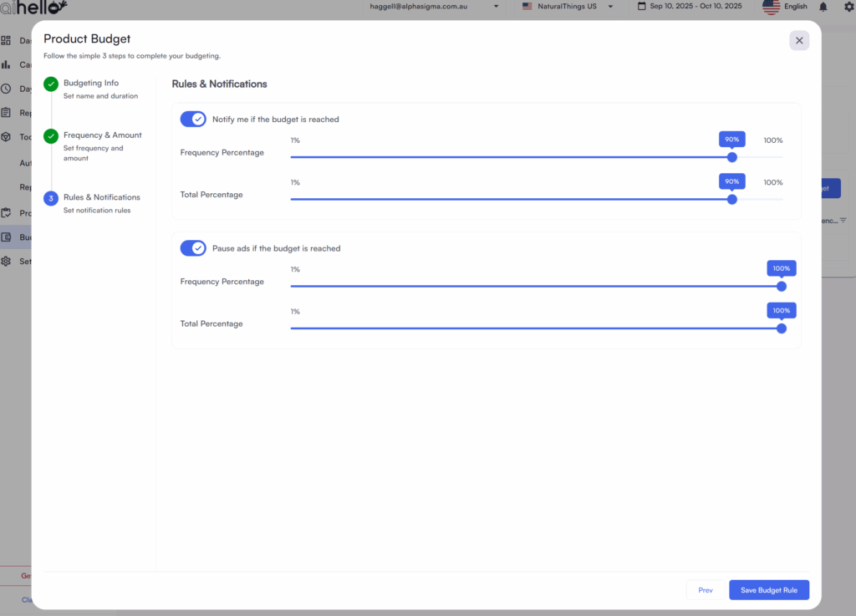Toggle Notify me if budget is reached
856x616 pixels.
193,120
